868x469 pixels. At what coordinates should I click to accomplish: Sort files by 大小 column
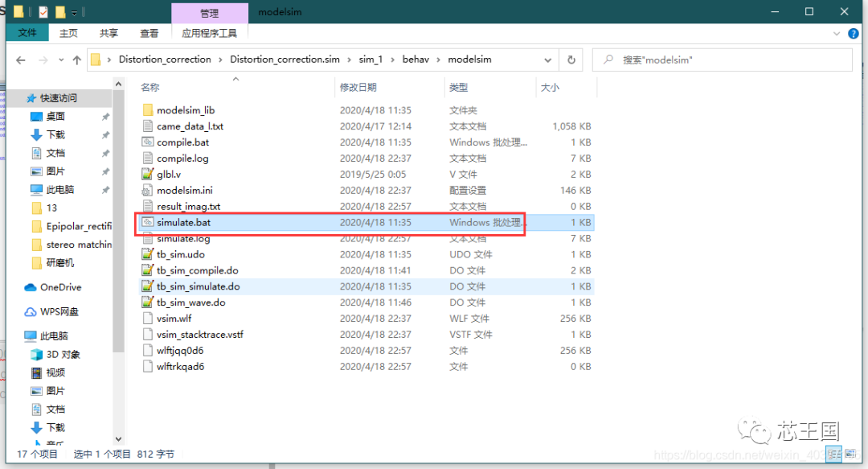[550, 87]
